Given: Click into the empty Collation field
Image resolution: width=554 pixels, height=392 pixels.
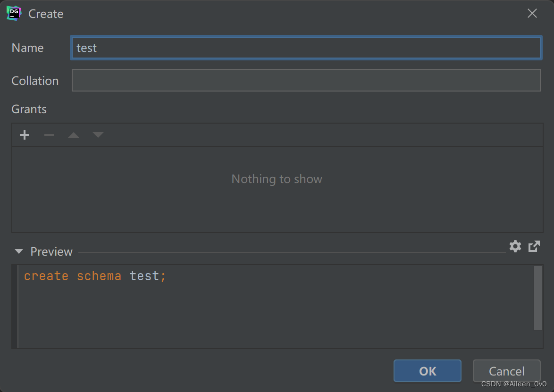Looking at the screenshot, I should point(305,80).
